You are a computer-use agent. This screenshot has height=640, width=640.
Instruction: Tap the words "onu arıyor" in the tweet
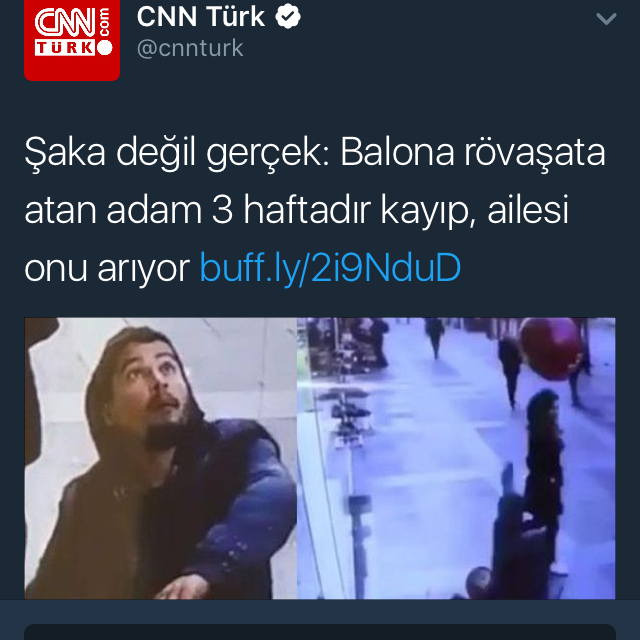(x=107, y=269)
